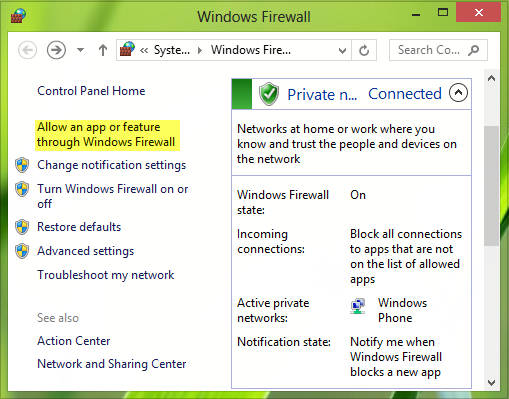Click green shield icon for Private networks
Image resolution: width=509 pixels, height=399 pixels.
point(269,94)
